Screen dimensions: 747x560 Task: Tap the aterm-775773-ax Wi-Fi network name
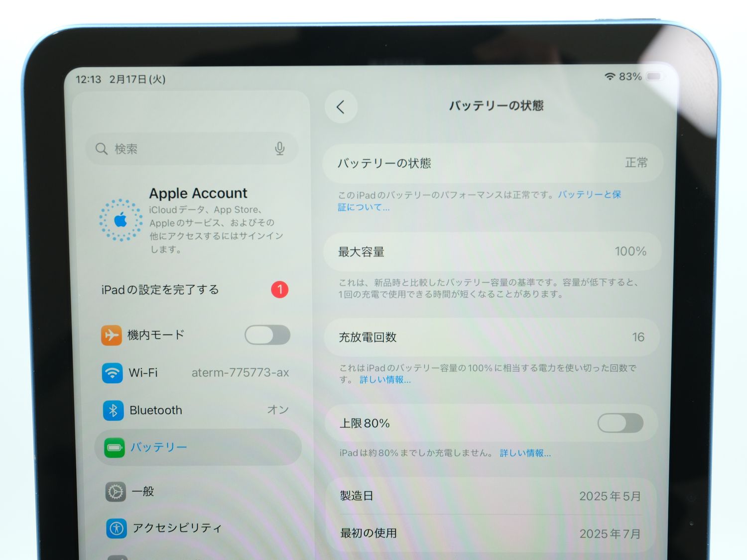point(240,373)
